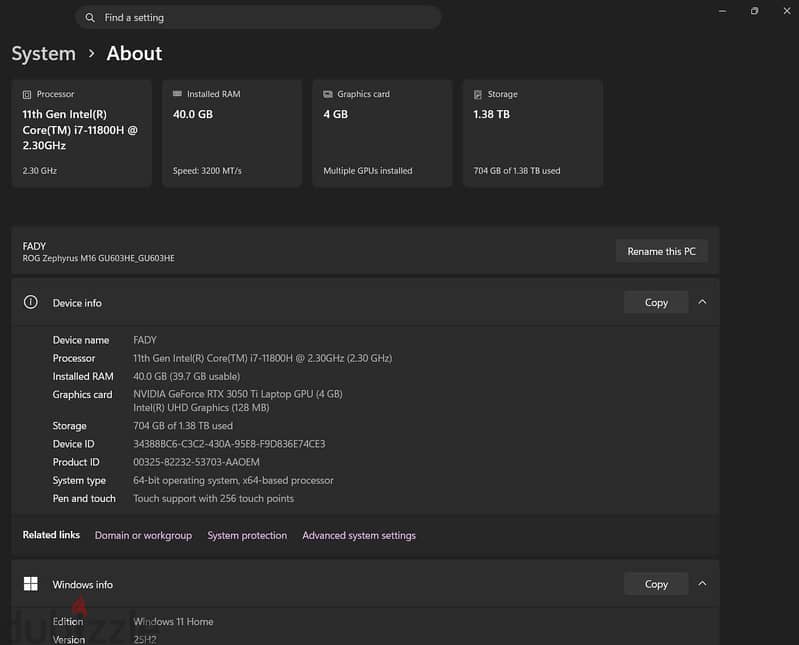Click the Windows logo icon
This screenshot has height=645, width=799.
[31, 584]
